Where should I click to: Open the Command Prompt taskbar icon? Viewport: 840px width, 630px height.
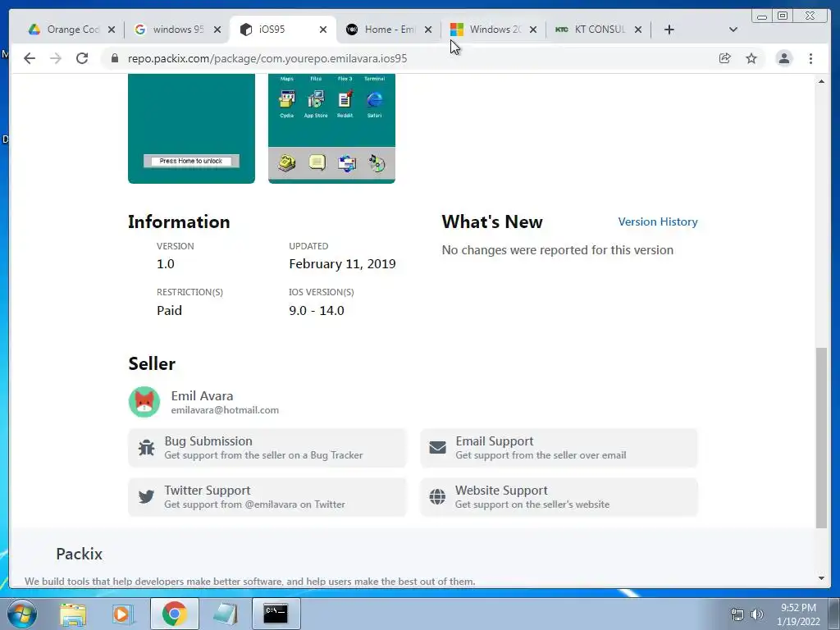[x=276, y=614]
